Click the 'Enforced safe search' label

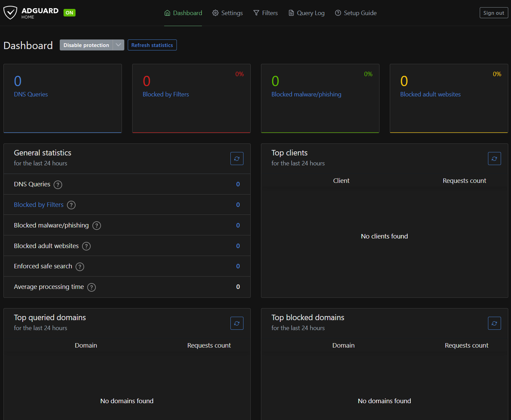click(43, 266)
